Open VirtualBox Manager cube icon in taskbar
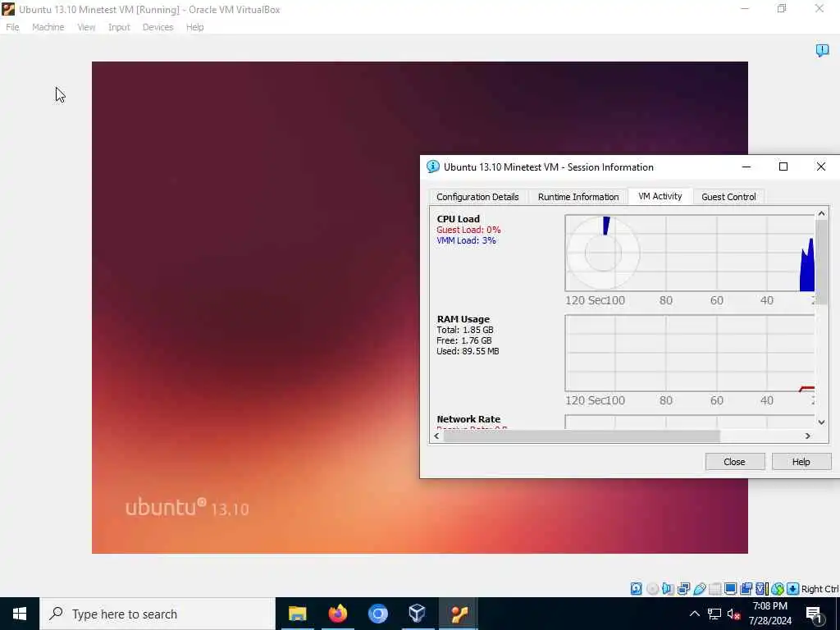 [x=418, y=614]
